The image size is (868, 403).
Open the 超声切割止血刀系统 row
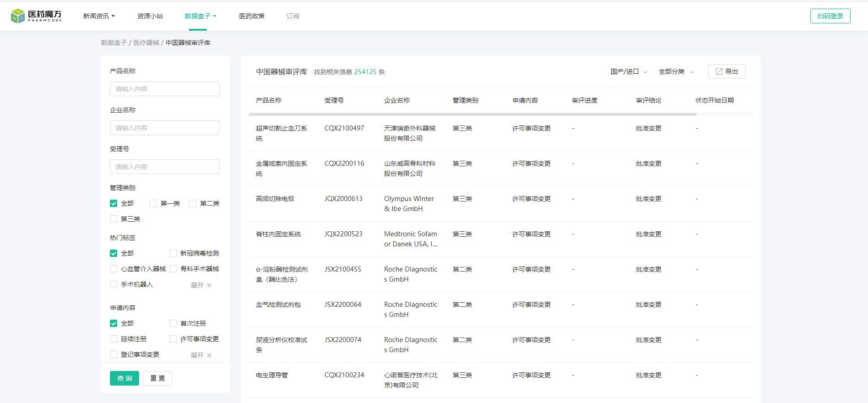point(501,133)
